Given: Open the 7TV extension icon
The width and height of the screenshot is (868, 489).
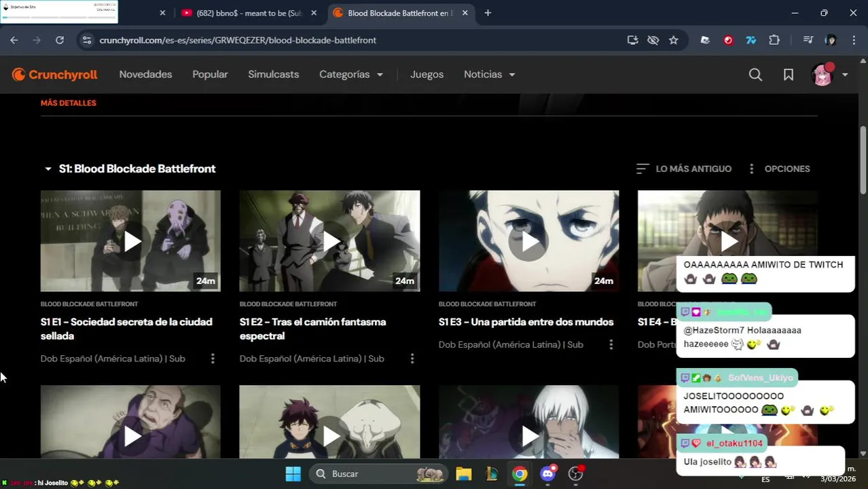Looking at the screenshot, I should (x=751, y=40).
